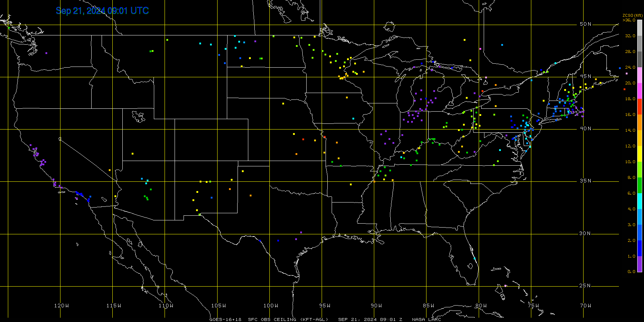Click the '28.0' legend value
The height and width of the screenshot is (322, 644).
630,52
